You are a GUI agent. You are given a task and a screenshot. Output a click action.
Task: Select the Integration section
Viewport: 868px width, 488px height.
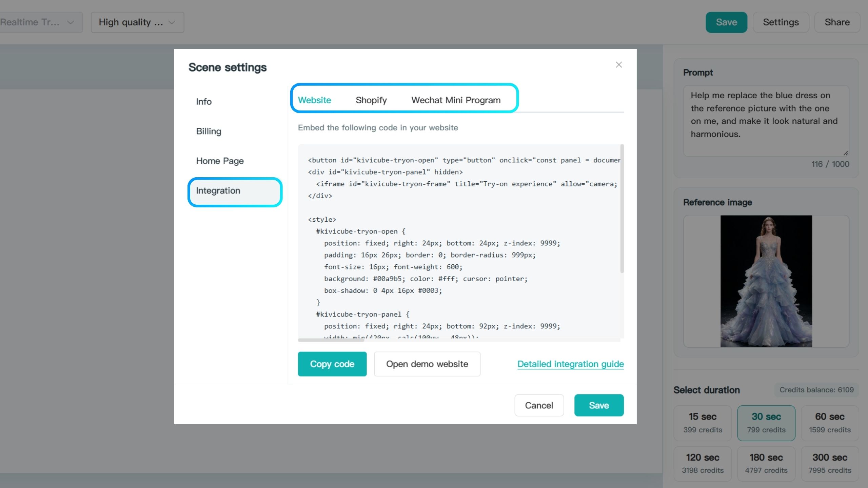[x=235, y=191]
